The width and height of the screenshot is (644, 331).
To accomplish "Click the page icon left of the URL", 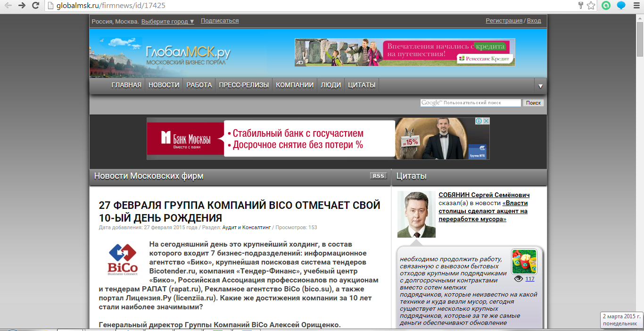I will (51, 6).
